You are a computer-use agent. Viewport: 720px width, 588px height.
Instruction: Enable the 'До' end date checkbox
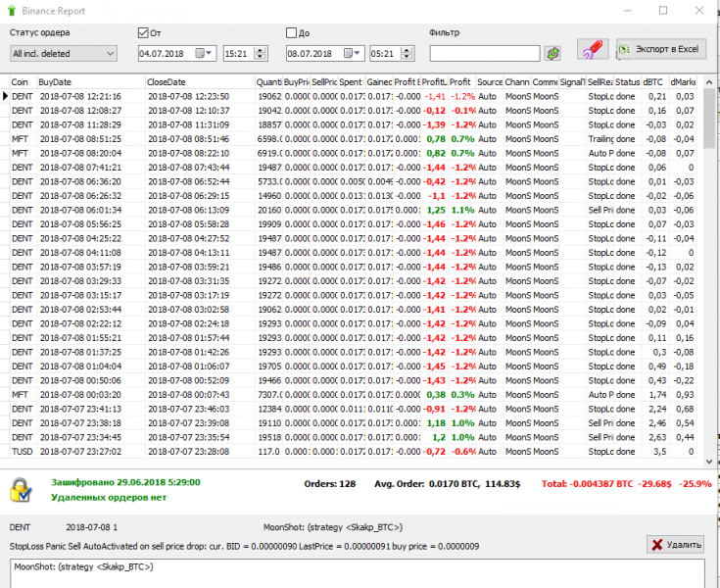(291, 32)
